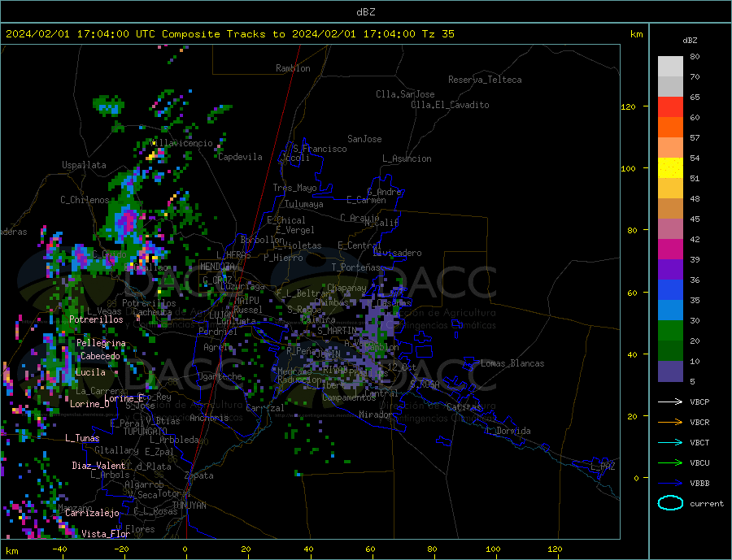Click the L_Tunas station label

coord(82,438)
